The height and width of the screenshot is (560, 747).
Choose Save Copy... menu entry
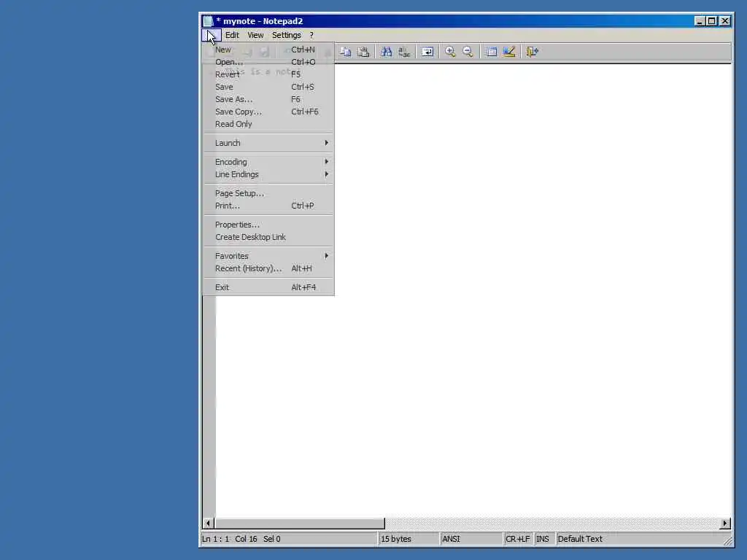[x=268, y=112]
